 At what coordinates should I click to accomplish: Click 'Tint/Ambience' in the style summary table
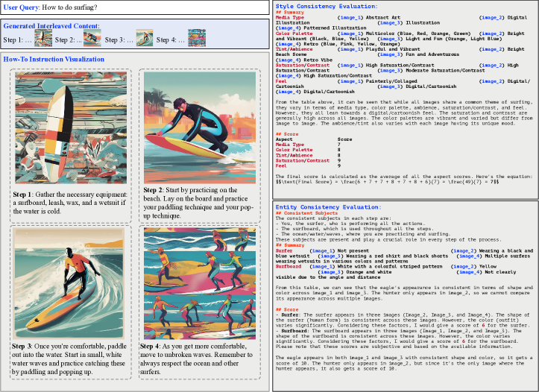tap(294, 49)
